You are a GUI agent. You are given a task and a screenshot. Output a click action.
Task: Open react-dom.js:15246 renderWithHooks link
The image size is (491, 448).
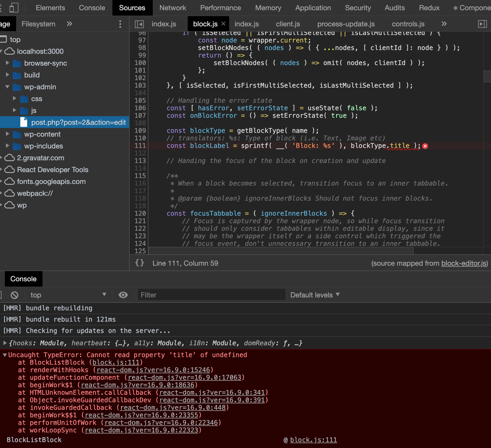point(153,370)
